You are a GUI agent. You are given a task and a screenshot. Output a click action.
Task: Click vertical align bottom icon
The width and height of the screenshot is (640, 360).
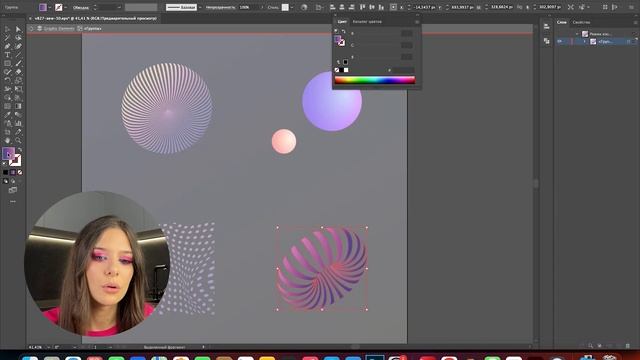[x=381, y=7]
